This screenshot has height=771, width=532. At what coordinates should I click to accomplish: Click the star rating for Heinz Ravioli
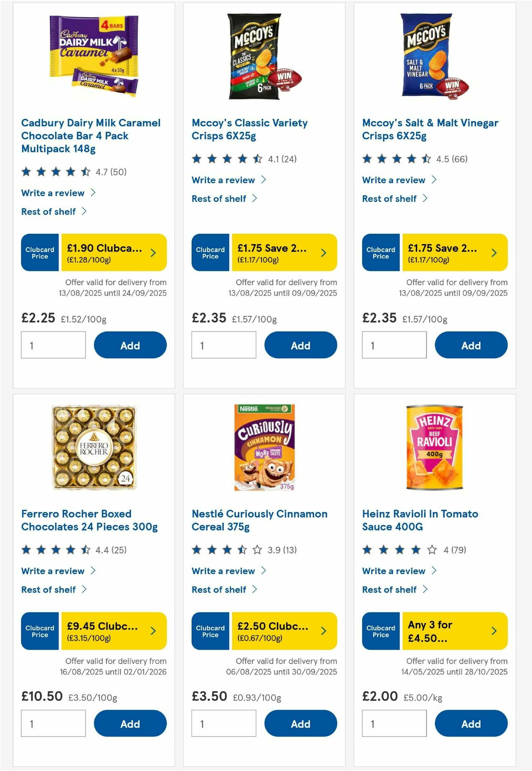399,549
